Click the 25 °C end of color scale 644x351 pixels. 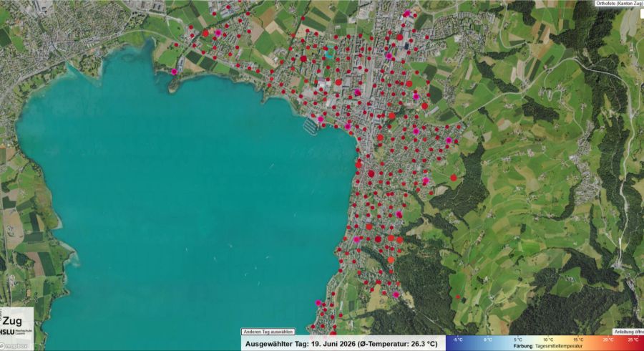pos(633,340)
